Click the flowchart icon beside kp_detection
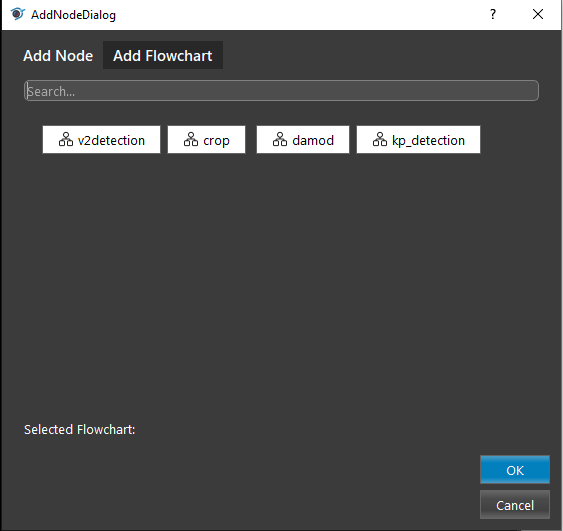Image resolution: width=563 pixels, height=531 pixels. click(380, 139)
